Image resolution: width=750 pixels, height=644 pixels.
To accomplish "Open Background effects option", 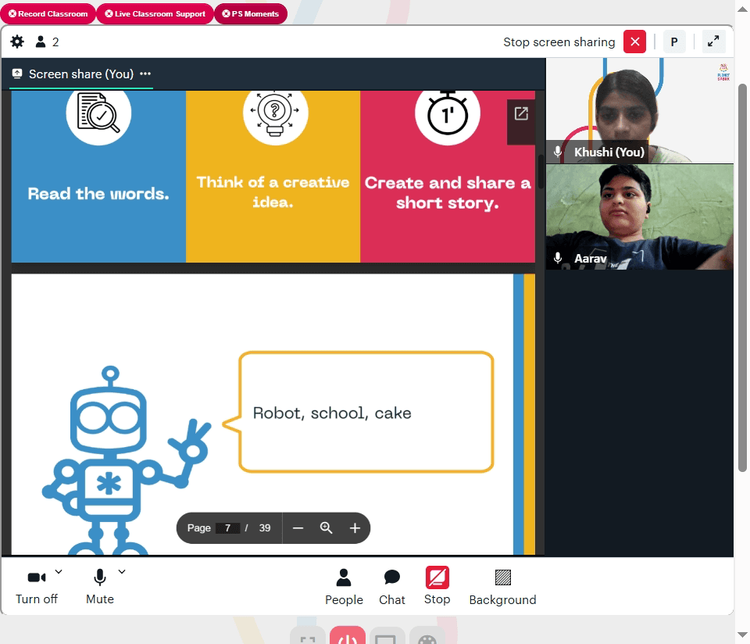I will tap(503, 587).
